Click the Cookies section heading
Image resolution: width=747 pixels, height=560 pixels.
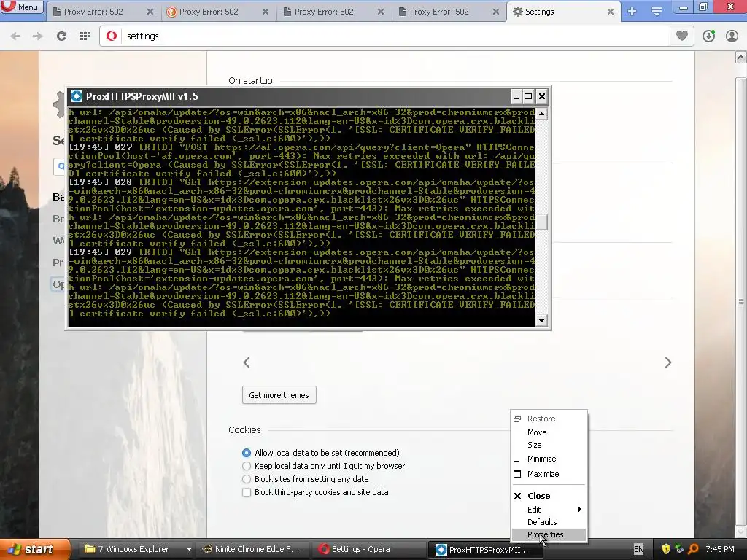click(x=244, y=429)
